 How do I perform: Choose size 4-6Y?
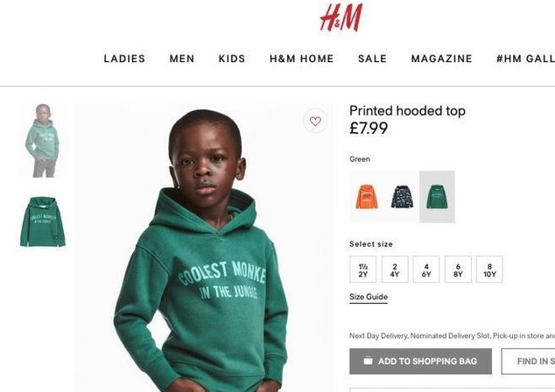point(426,269)
